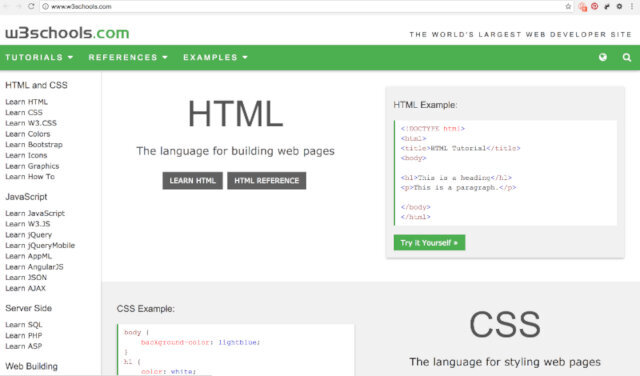Open the Learn JSON sidebar link
Viewport: 640px width, 376px height.
(26, 277)
